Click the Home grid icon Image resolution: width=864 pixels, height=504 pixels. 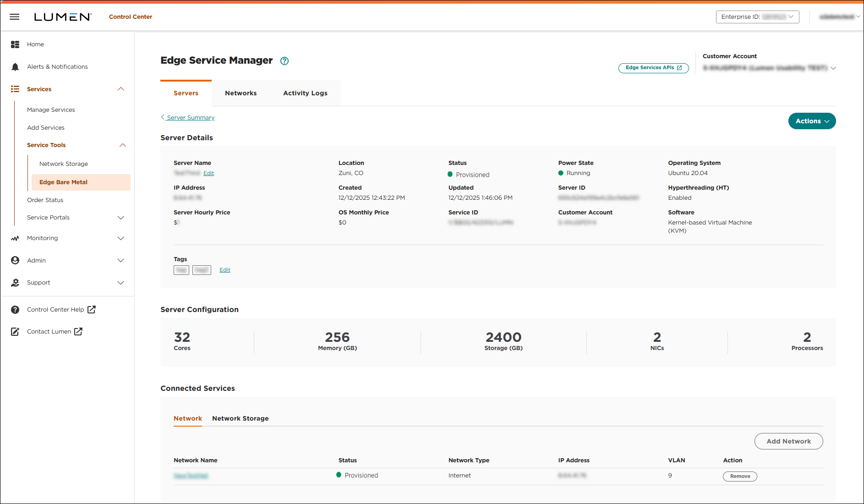click(x=15, y=44)
